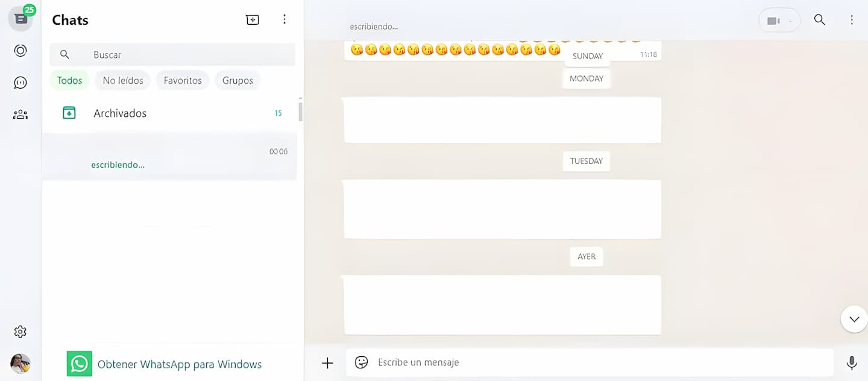Filter chats by No leídos
The image size is (868, 381).
pos(123,80)
